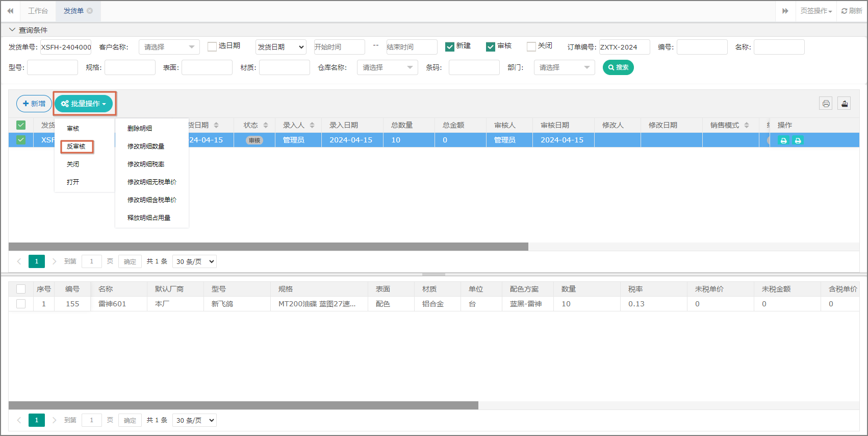868x436 pixels.
Task: Click the double left arrow tab scroll icon
Action: click(10, 11)
